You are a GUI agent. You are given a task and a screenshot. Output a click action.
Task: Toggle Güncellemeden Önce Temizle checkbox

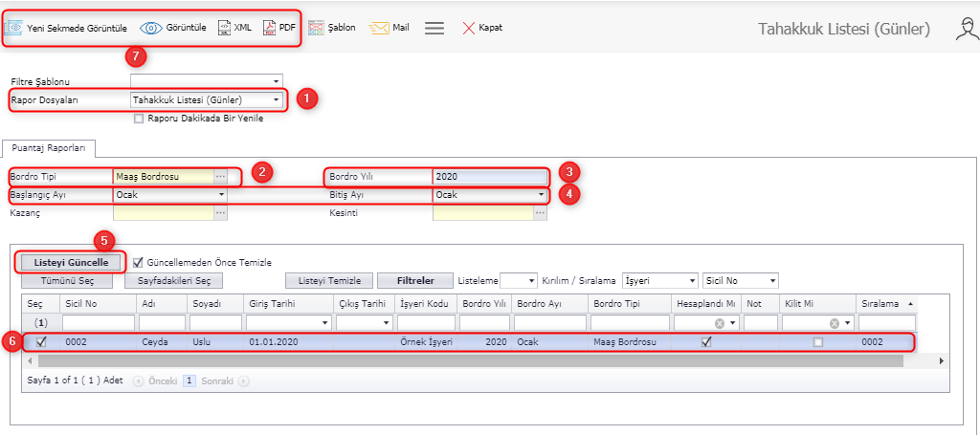coord(138,262)
